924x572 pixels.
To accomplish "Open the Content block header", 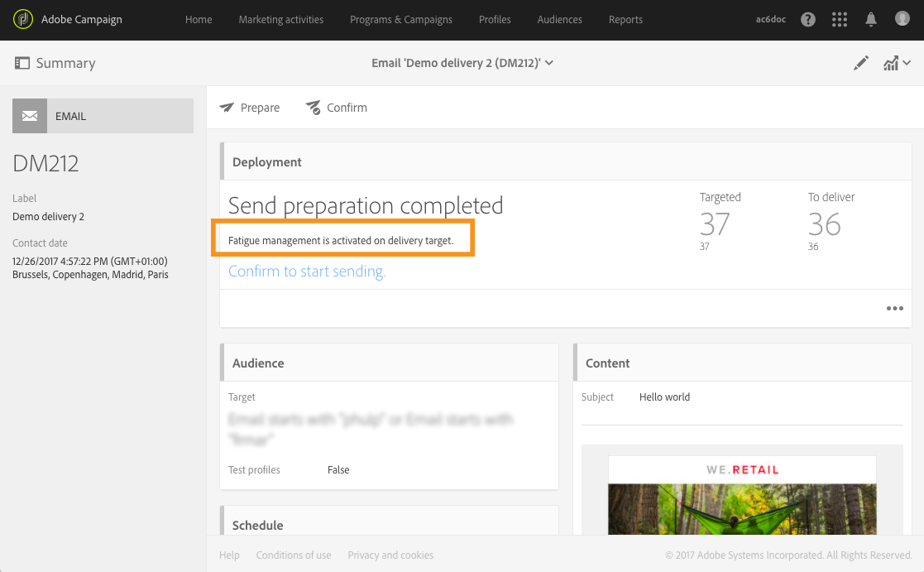I will pyautogui.click(x=742, y=363).
